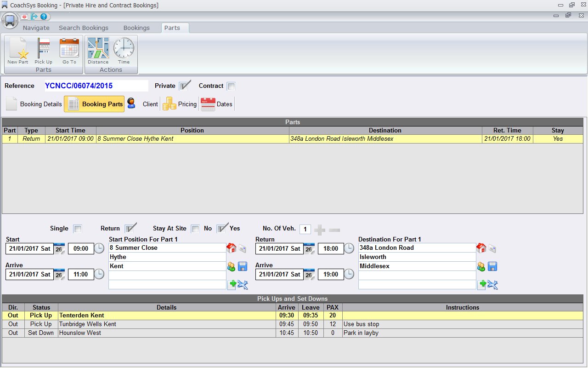This screenshot has width=588, height=368.
Task: Click the Time clock action icon
Action: (124, 50)
